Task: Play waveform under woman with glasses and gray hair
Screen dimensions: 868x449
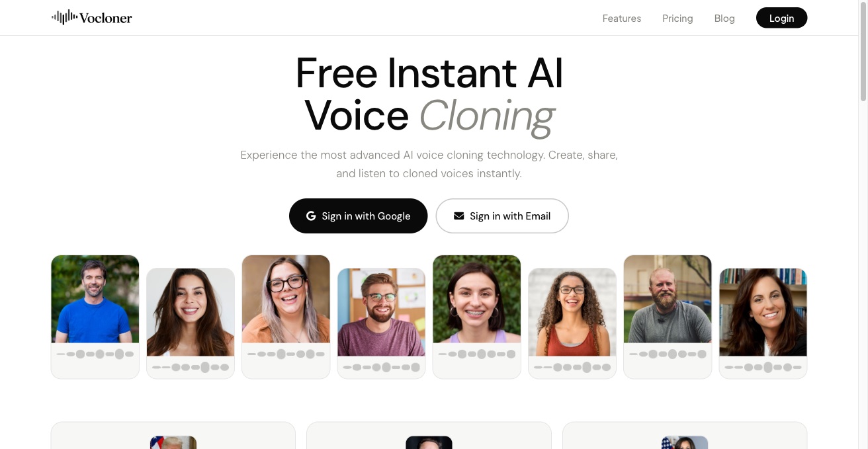Action: coord(286,354)
